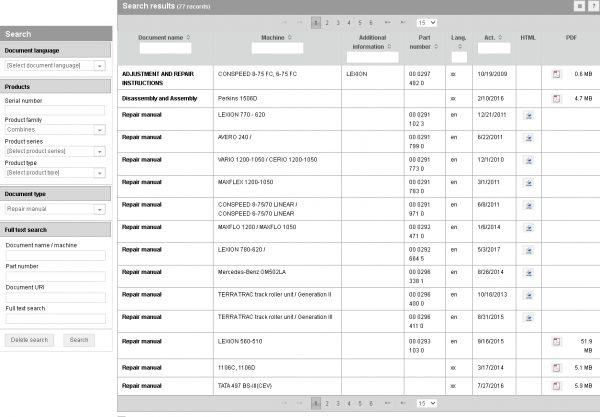The width and height of the screenshot is (600, 417).
Task: Go to next page in bottom pager
Action: point(387,403)
